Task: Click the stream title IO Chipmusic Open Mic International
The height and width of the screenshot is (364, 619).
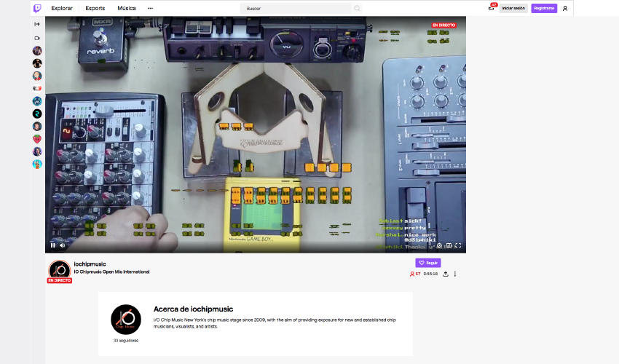Action: point(111,272)
